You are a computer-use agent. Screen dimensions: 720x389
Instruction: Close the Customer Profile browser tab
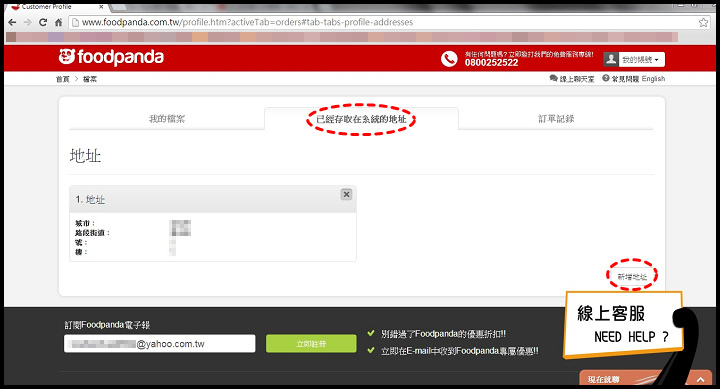(101, 7)
